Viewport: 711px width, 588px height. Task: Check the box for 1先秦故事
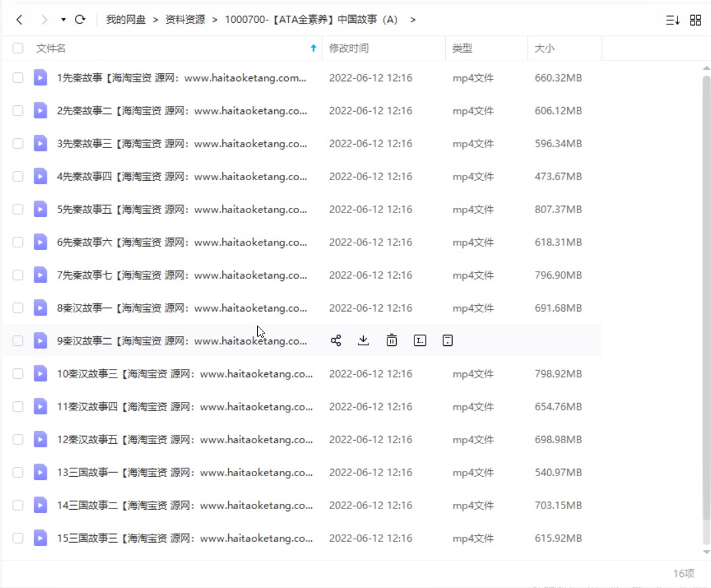coord(18,78)
